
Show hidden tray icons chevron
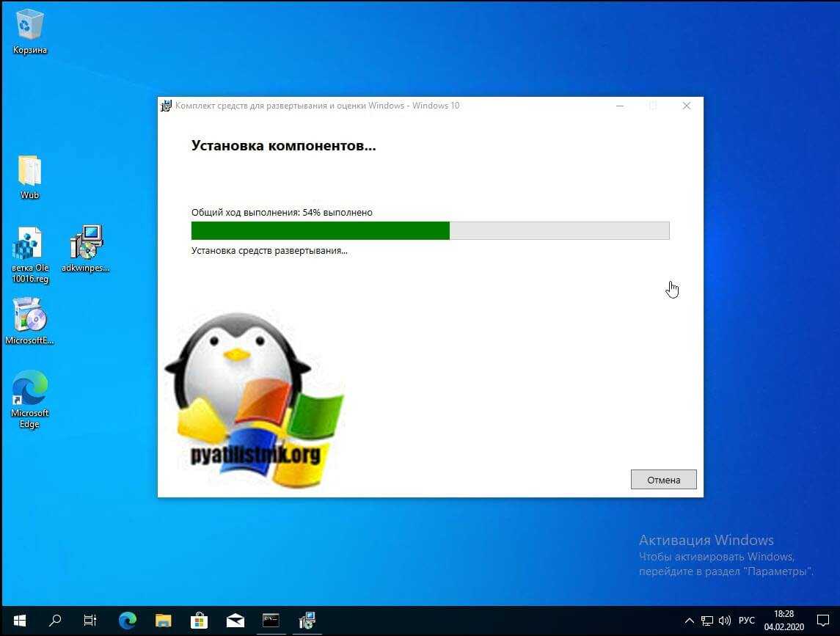click(x=690, y=621)
